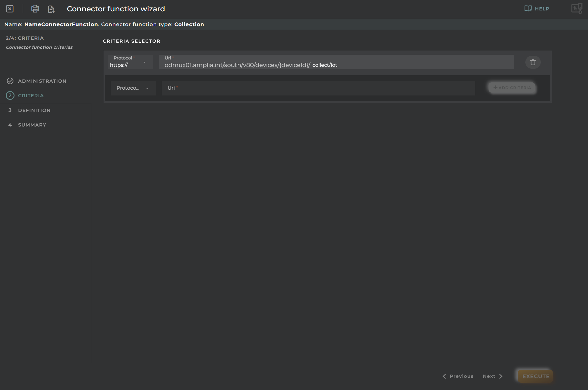The image size is (588, 390).
Task: Click the Connector function wizard title
Action: 116,9
